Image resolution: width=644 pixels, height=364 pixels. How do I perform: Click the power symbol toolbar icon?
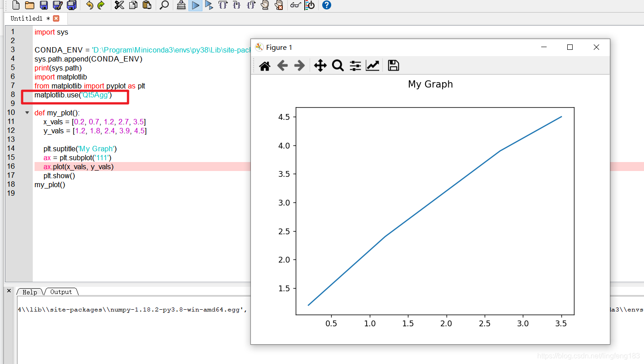coord(310,5)
